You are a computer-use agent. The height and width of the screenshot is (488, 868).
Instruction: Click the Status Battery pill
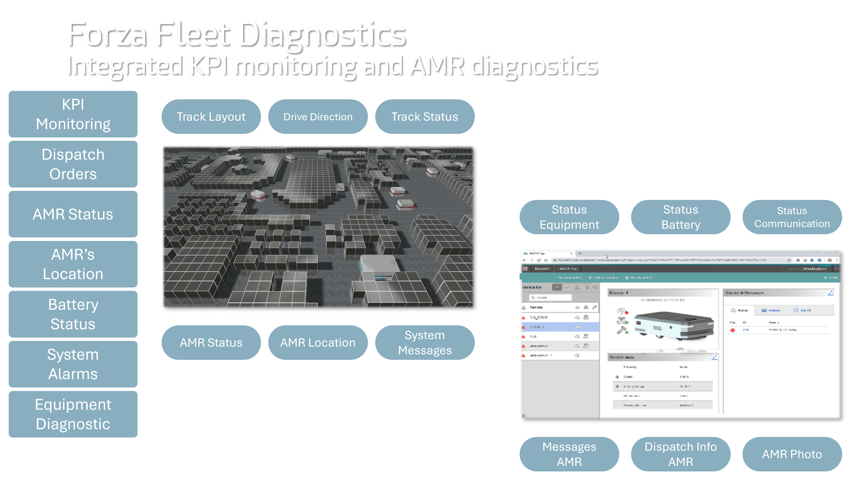(681, 217)
